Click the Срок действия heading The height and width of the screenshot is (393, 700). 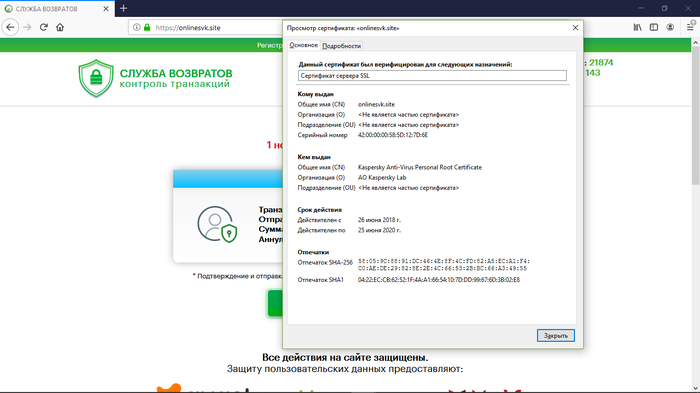coord(320,209)
